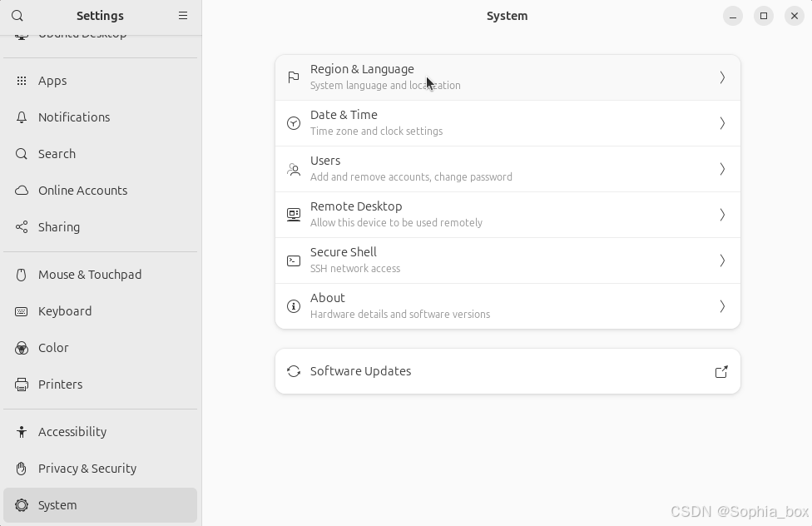
Task: Expand Date & Time using its chevron
Action: point(721,123)
